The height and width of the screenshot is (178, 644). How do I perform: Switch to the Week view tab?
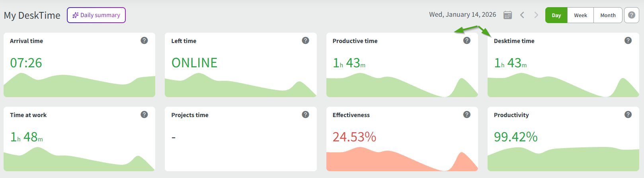pos(580,15)
